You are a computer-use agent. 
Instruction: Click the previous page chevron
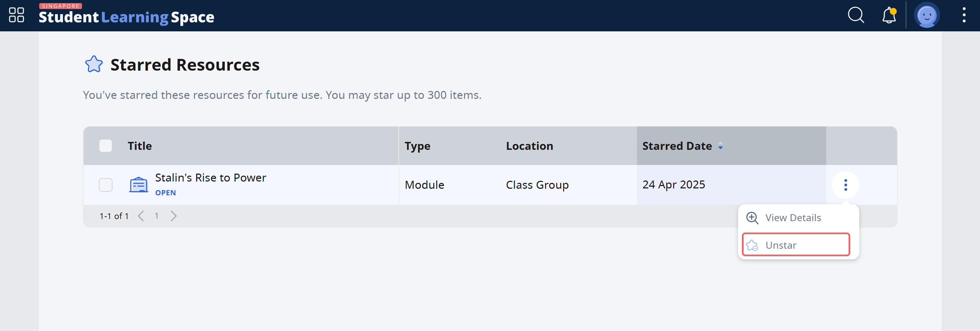(x=141, y=216)
